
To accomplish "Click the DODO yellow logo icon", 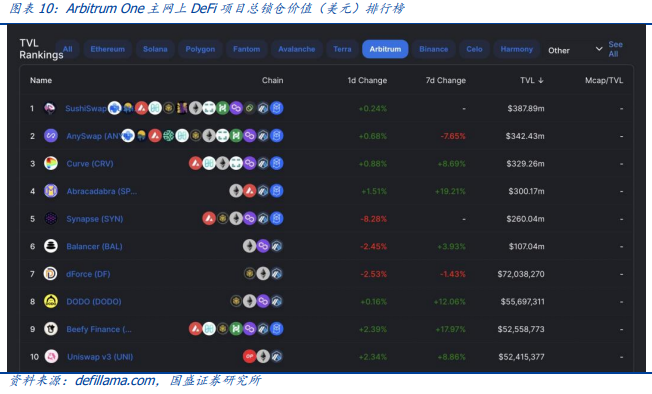I will coord(51,301).
